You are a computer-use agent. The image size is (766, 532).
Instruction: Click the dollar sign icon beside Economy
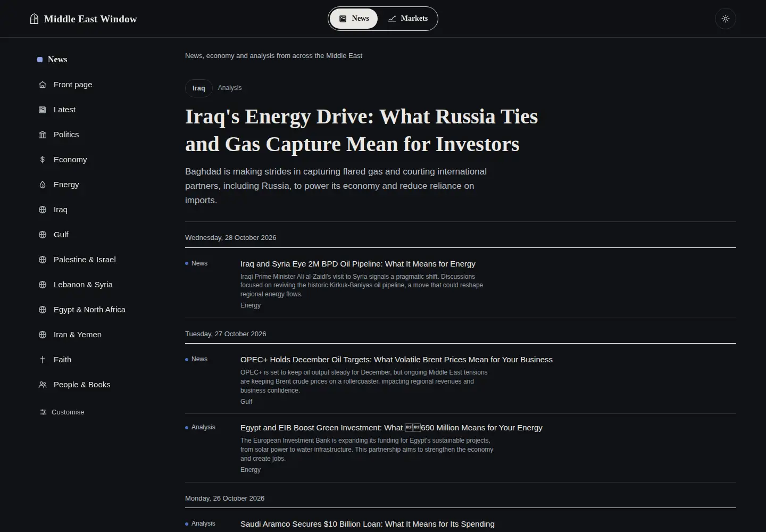pos(43,160)
